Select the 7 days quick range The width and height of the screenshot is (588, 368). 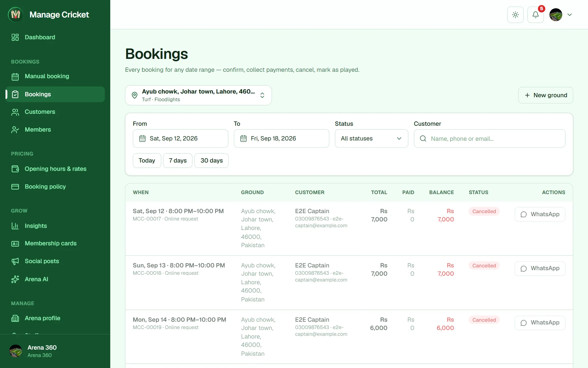(x=178, y=161)
